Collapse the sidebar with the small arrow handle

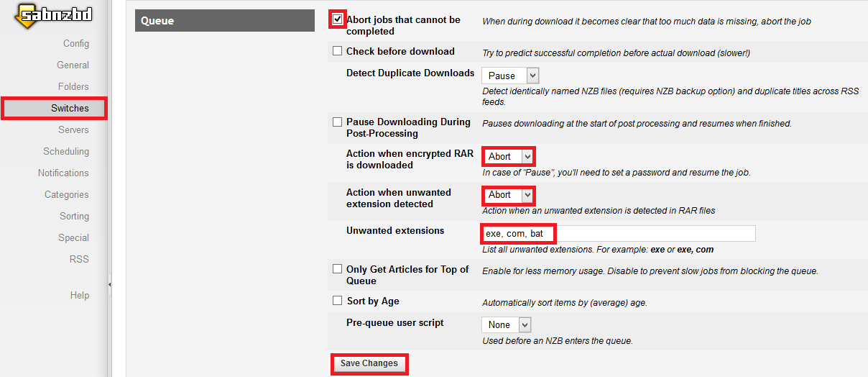(x=109, y=285)
